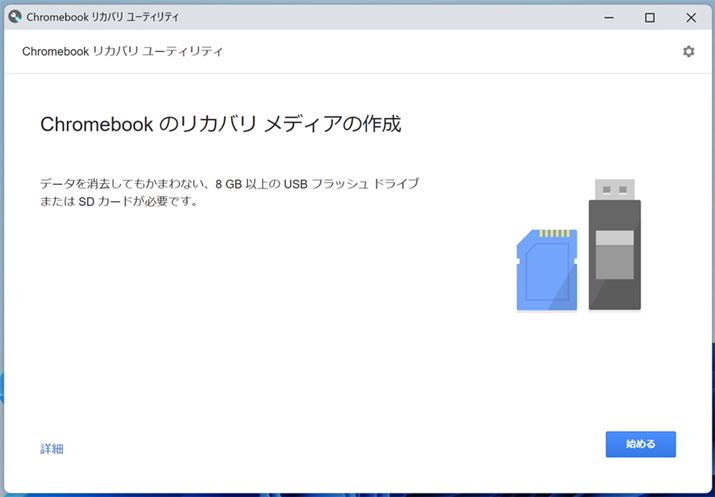The width and height of the screenshot is (715, 497).
Task: Click the gold contacts on the SD card
Action: [x=555, y=235]
